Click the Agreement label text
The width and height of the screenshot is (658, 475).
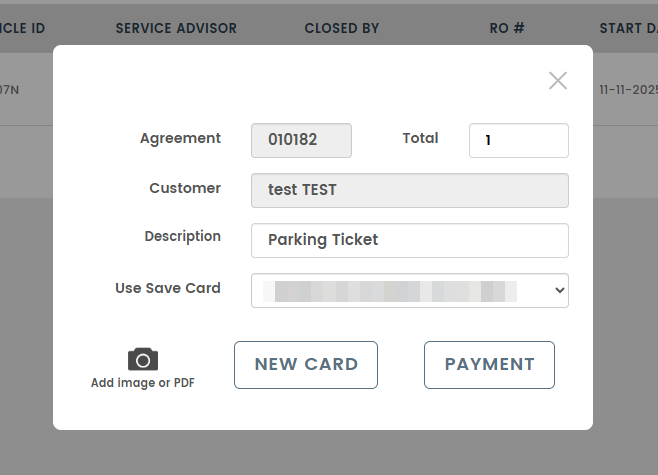pos(180,138)
